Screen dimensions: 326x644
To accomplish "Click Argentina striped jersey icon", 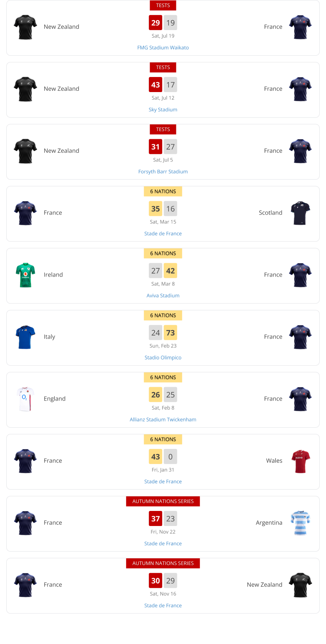I will pos(301,523).
